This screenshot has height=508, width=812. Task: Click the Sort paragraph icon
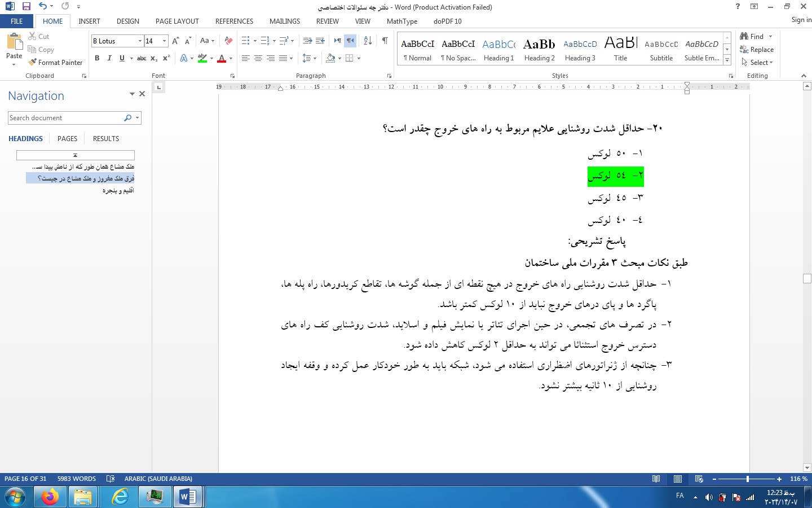(368, 41)
